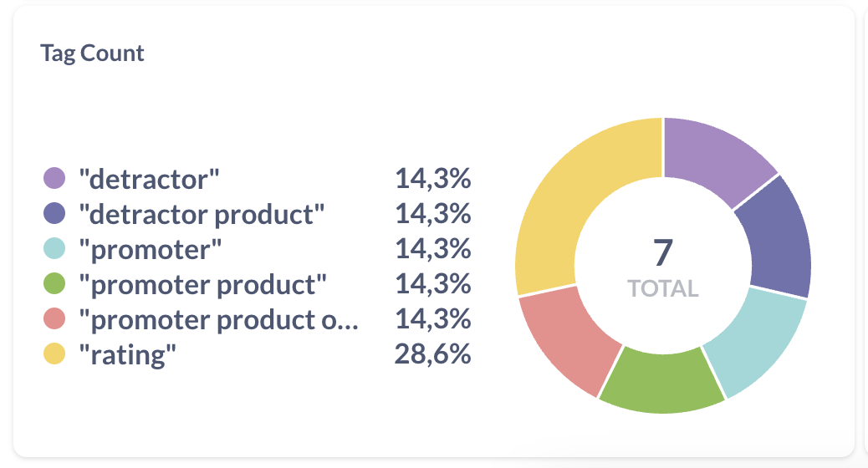Click the green "promoter product" legend dot

point(54,284)
